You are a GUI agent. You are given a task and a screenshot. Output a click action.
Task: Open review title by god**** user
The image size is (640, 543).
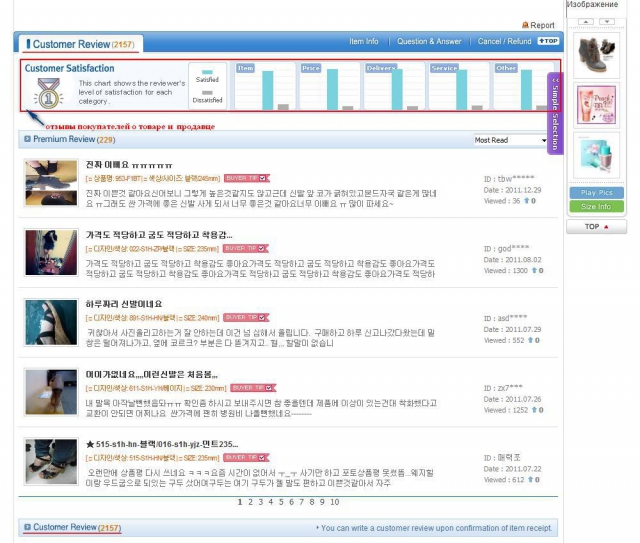[x=159, y=235]
